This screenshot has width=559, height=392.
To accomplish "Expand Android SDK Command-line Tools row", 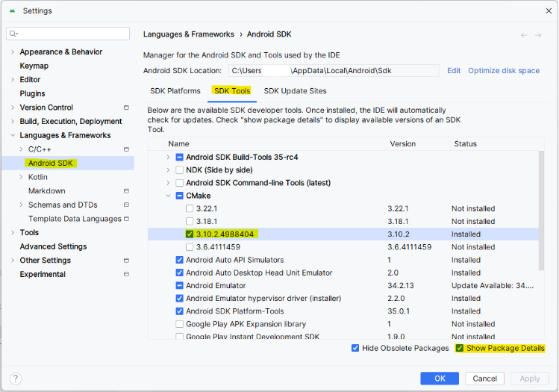I will pos(168,183).
